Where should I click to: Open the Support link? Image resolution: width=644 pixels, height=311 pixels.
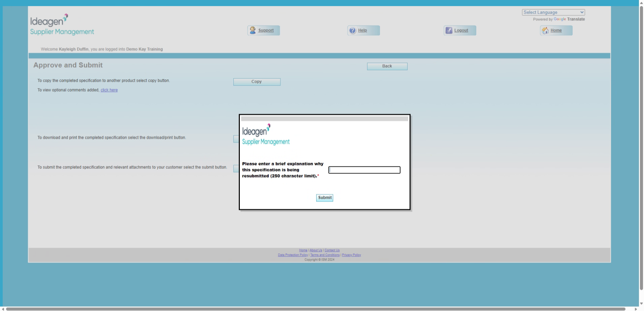[x=266, y=30]
